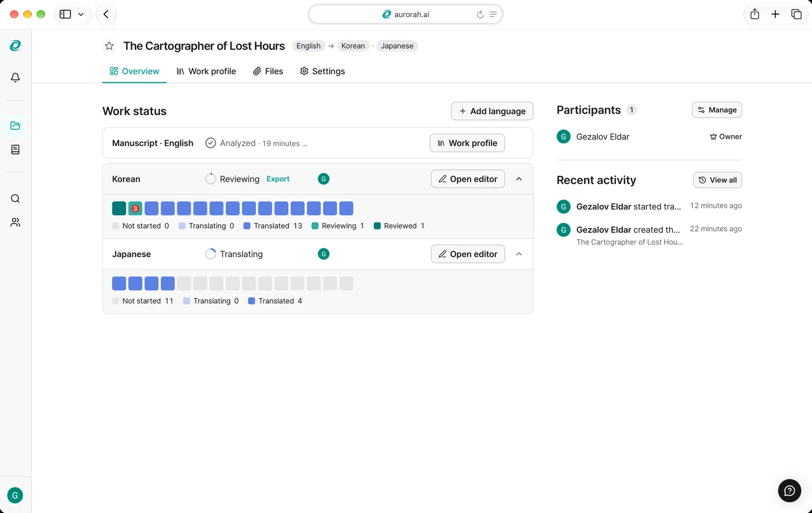This screenshot has width=812, height=513.
Task: Click the aurorah.ai address bar
Action: click(406, 15)
